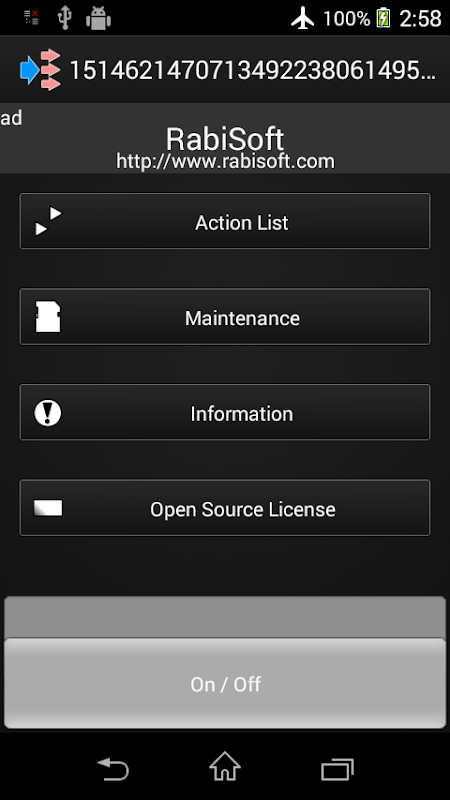
Task: Click the gray bar above On / Off
Action: pyautogui.click(x=225, y=617)
